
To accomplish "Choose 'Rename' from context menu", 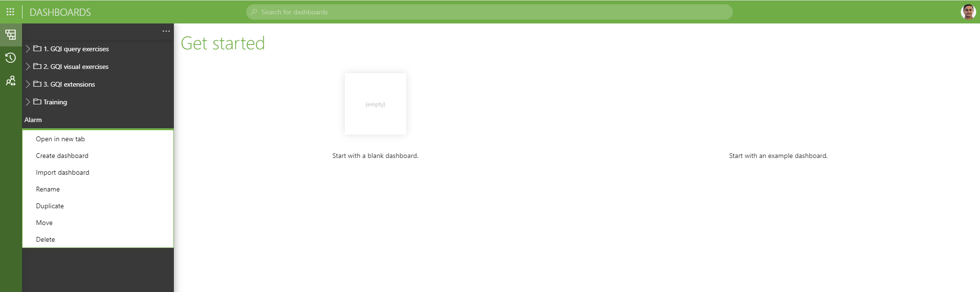I will coord(98,189).
